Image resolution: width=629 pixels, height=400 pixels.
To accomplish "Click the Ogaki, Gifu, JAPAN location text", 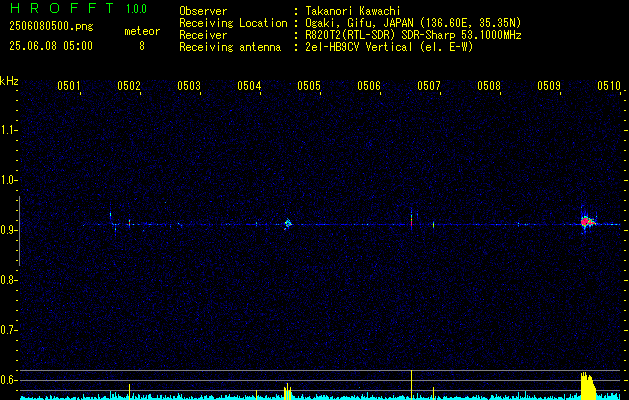I will coord(413,23).
